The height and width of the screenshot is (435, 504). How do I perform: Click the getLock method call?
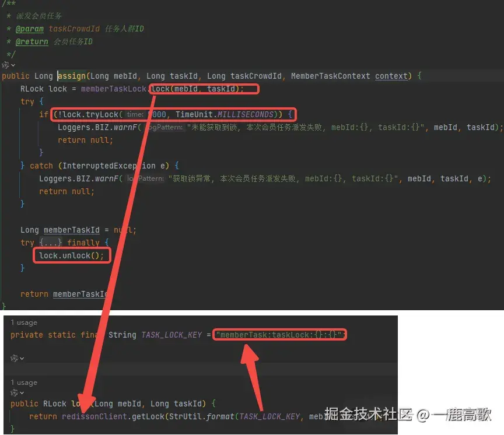point(148,416)
